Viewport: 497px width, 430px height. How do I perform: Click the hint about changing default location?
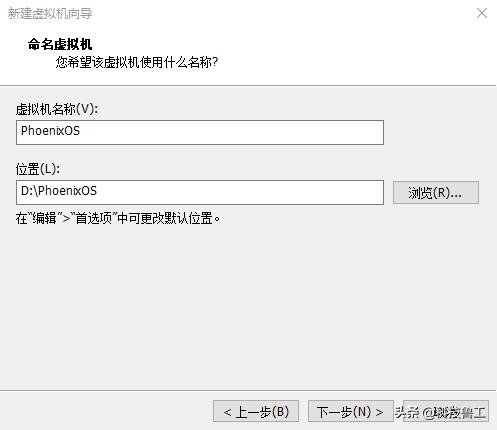pyautogui.click(x=118, y=219)
